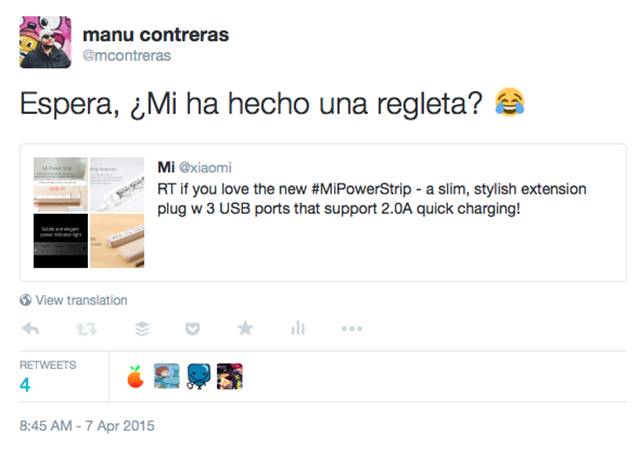This screenshot has height=460, width=640.
Task: Click the manu contreras display name
Action: click(x=156, y=34)
